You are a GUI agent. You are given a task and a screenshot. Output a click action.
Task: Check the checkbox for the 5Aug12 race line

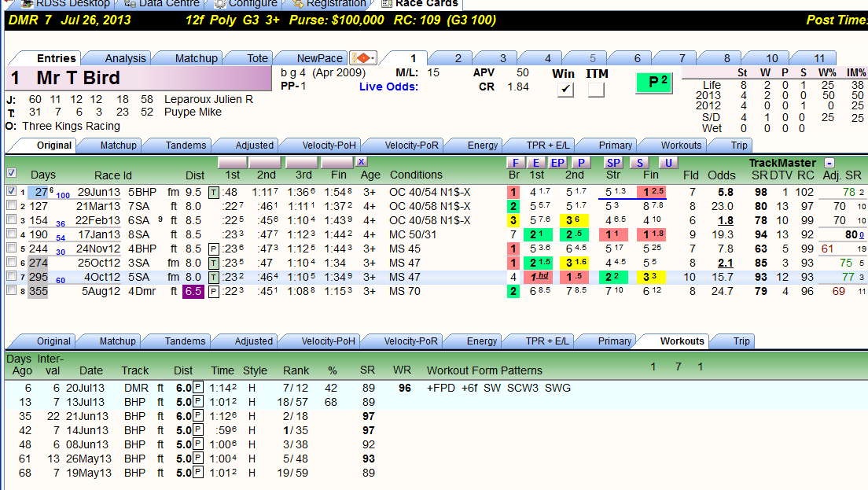click(11, 290)
